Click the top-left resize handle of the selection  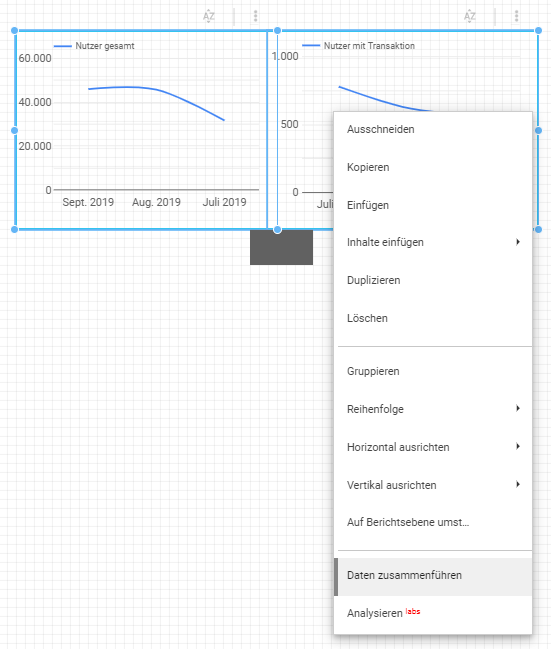click(14, 31)
